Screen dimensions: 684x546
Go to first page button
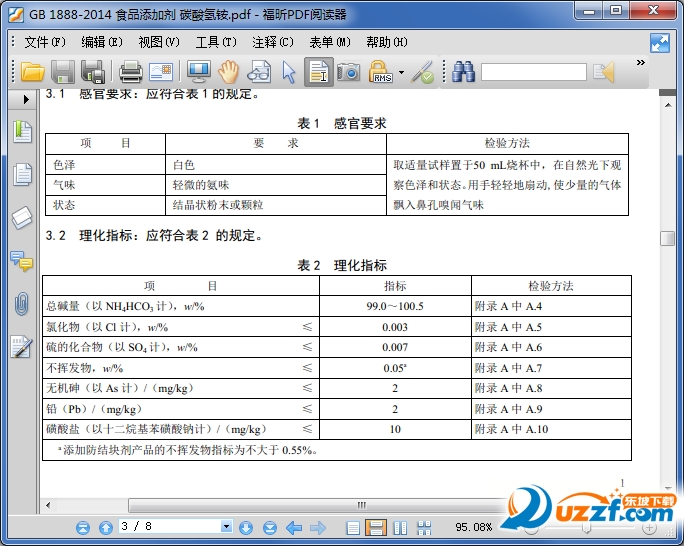[83, 528]
